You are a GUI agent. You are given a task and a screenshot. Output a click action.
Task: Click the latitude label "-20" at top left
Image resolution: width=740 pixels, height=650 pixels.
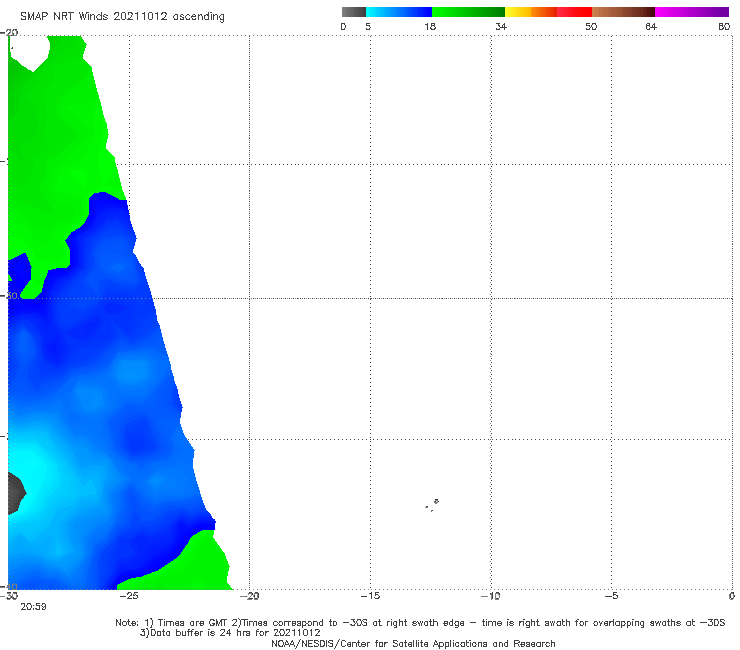(9, 33)
